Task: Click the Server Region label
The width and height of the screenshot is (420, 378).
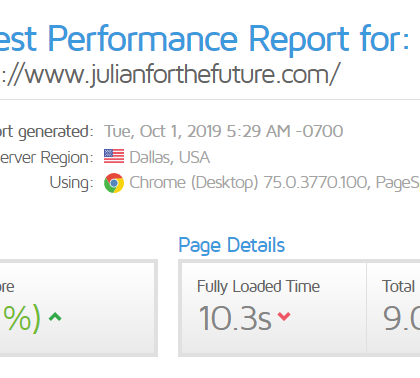Action: click(x=47, y=157)
